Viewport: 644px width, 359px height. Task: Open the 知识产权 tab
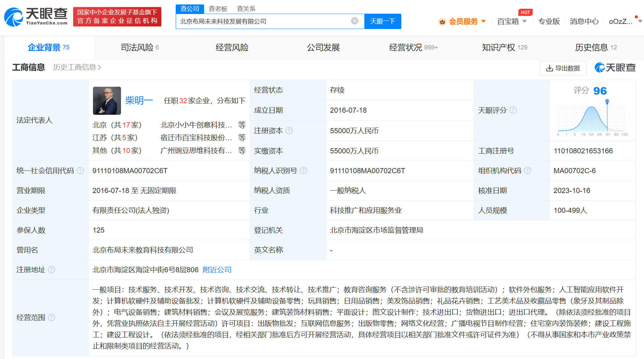click(504, 47)
